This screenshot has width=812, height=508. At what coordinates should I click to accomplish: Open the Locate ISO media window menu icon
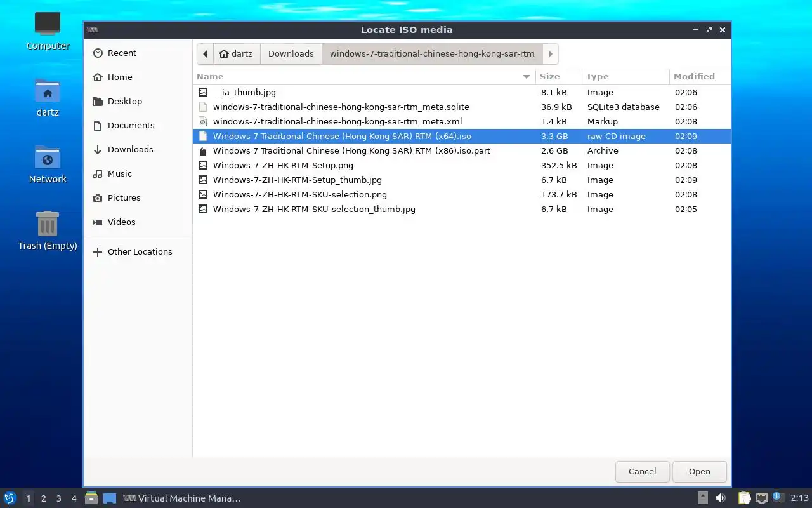[x=92, y=30]
